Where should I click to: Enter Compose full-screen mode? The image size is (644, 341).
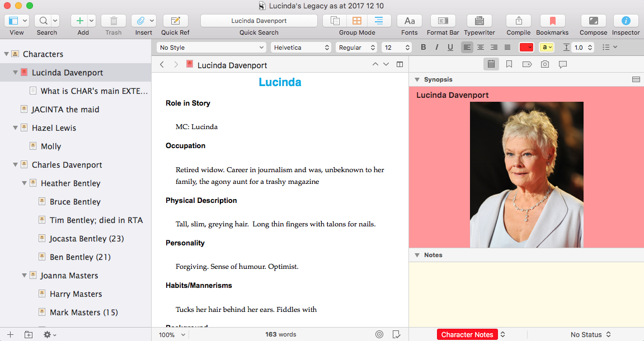point(594,21)
